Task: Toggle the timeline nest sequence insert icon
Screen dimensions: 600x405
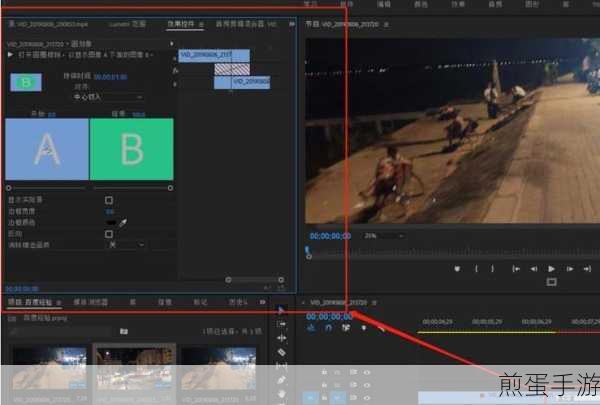Action: tap(311, 328)
